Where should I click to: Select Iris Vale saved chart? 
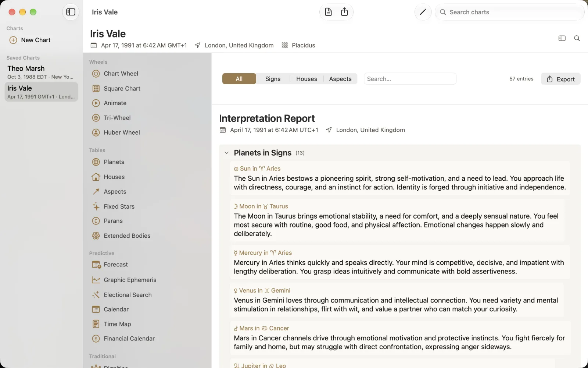pos(41,92)
